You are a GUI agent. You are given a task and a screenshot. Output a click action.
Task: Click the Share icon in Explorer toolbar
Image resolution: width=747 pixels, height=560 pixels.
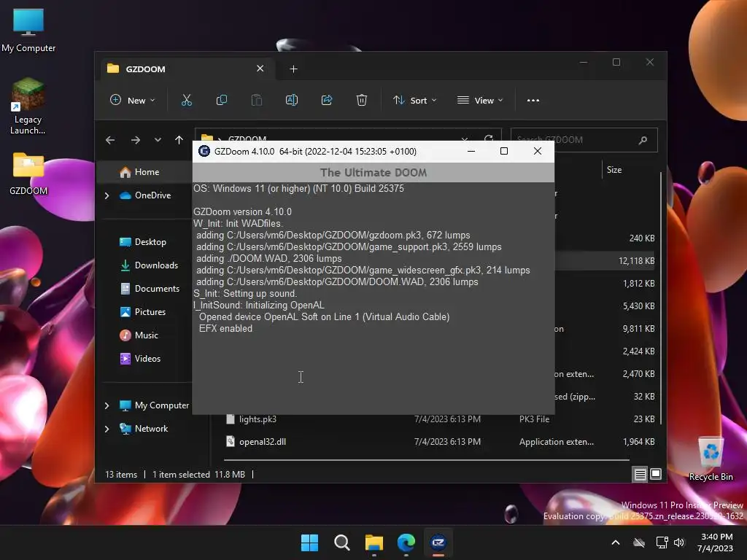[327, 101]
